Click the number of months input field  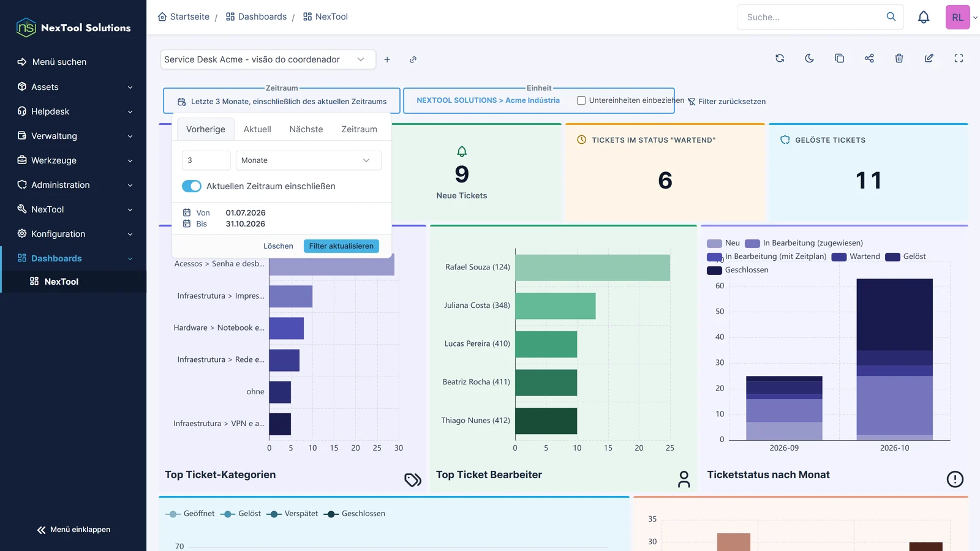coord(206,160)
